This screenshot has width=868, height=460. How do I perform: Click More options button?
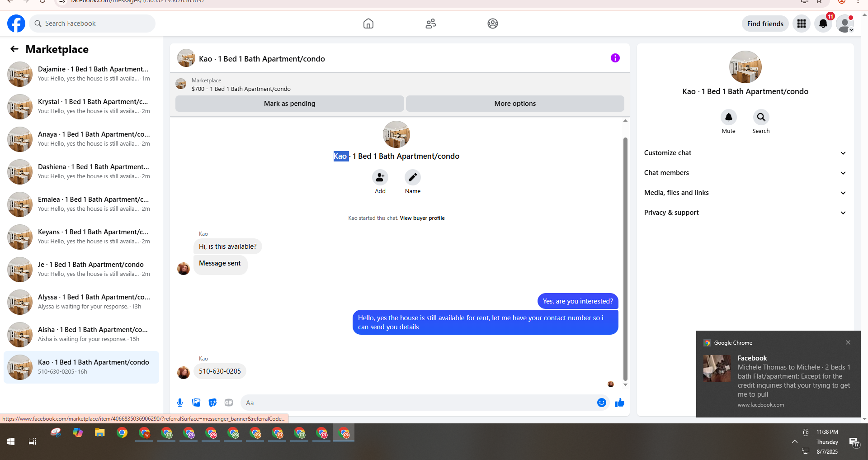(515, 104)
